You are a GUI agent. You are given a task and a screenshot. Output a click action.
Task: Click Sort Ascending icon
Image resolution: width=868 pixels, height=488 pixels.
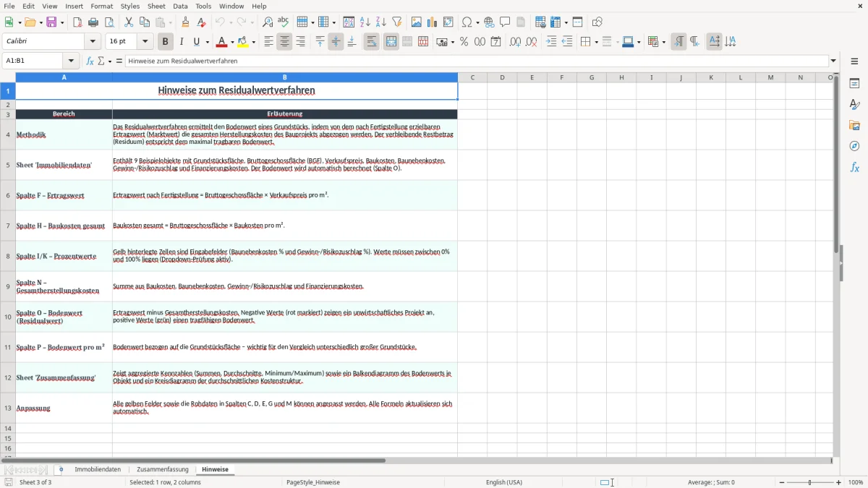coord(365,22)
